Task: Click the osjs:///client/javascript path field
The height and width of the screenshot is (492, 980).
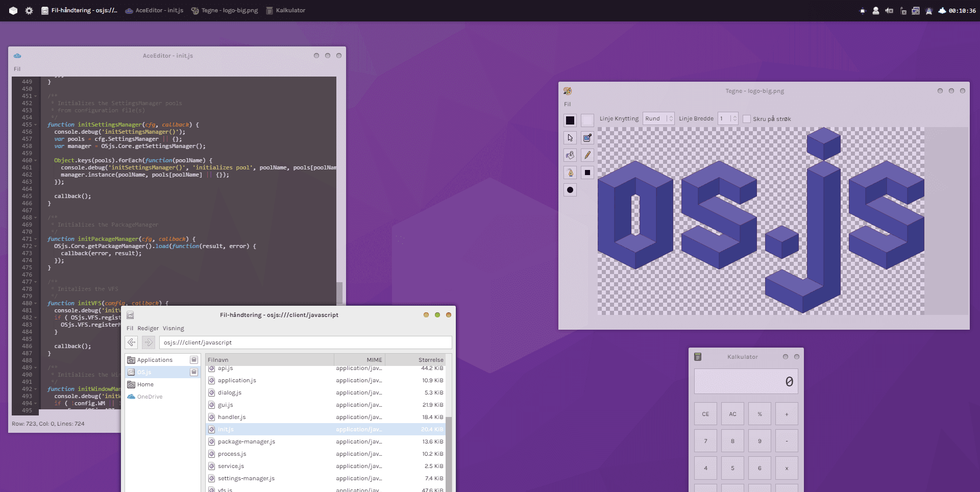Action: (x=306, y=342)
